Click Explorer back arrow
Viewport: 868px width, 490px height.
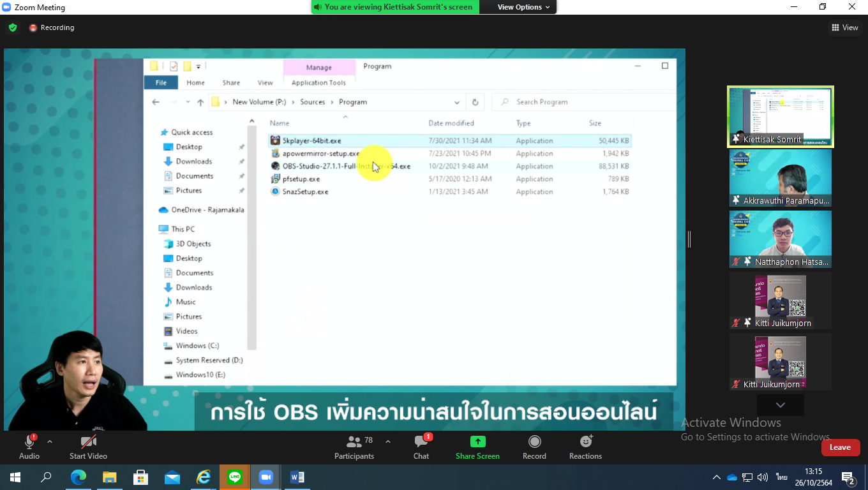[156, 102]
